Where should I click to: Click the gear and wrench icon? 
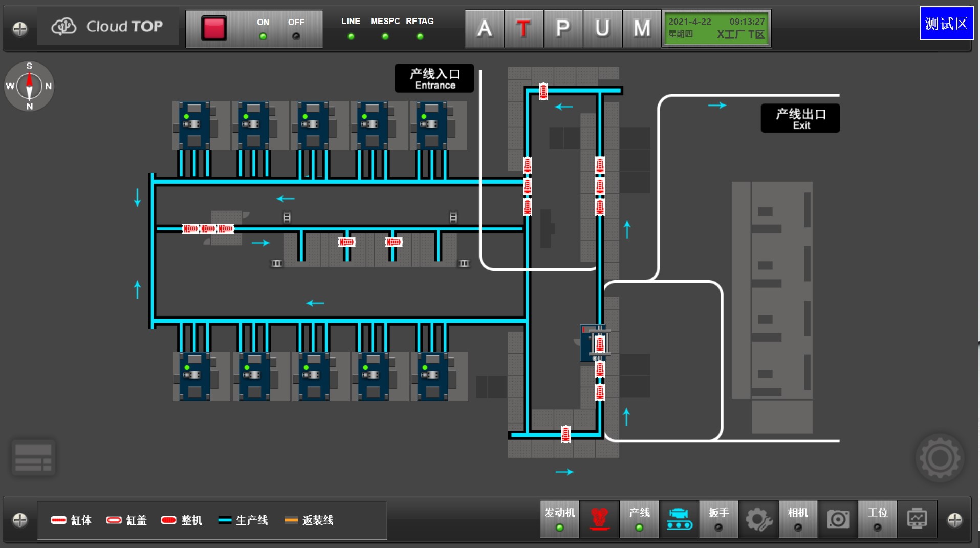[758, 519]
